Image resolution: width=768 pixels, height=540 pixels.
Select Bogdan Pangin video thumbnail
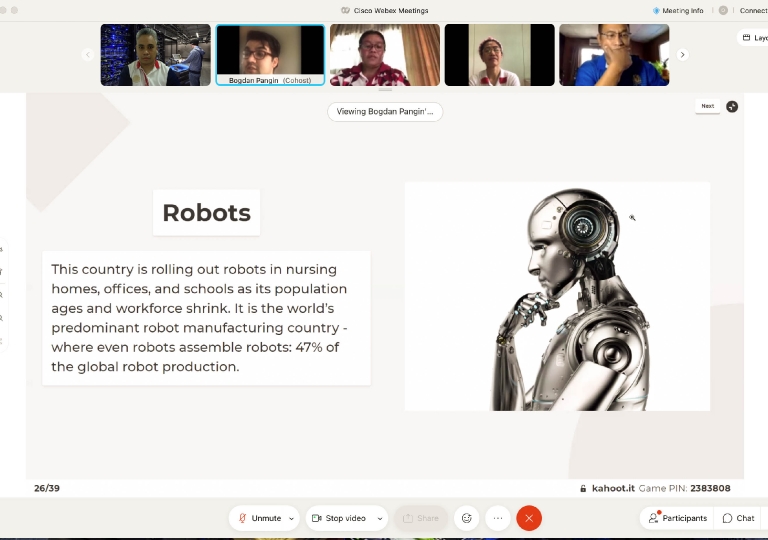(270, 55)
